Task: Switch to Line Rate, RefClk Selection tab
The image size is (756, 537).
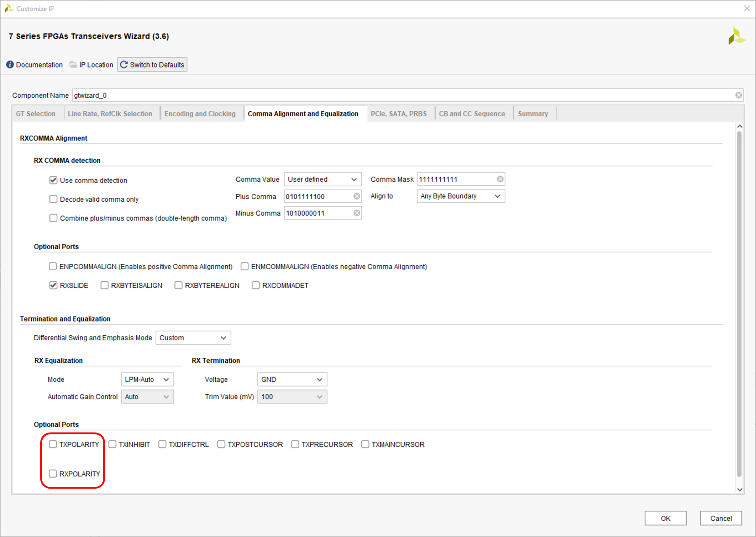Action: pos(110,114)
